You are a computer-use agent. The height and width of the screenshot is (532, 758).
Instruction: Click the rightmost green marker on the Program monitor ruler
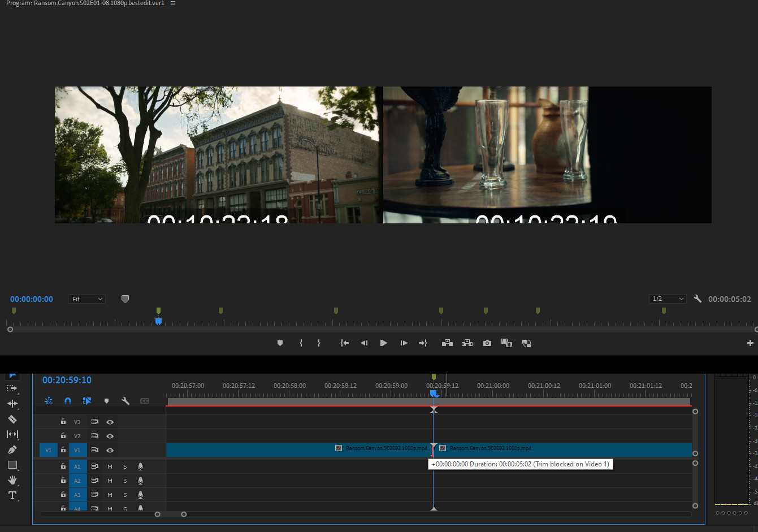click(x=664, y=310)
